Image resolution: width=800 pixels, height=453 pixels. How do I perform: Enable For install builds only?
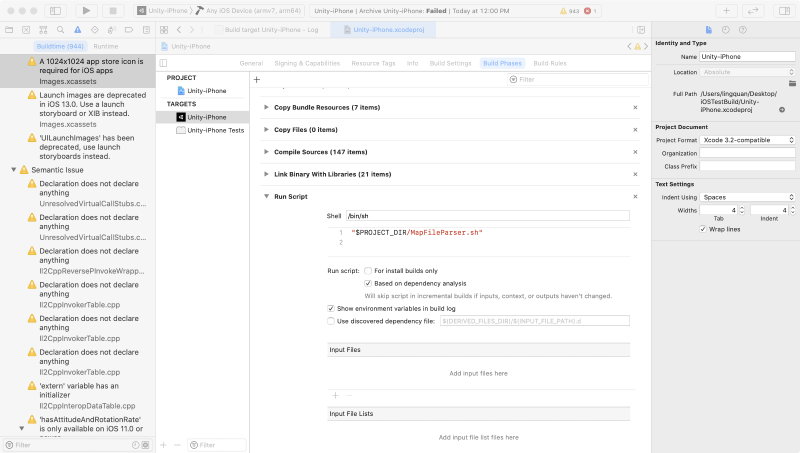[368, 271]
